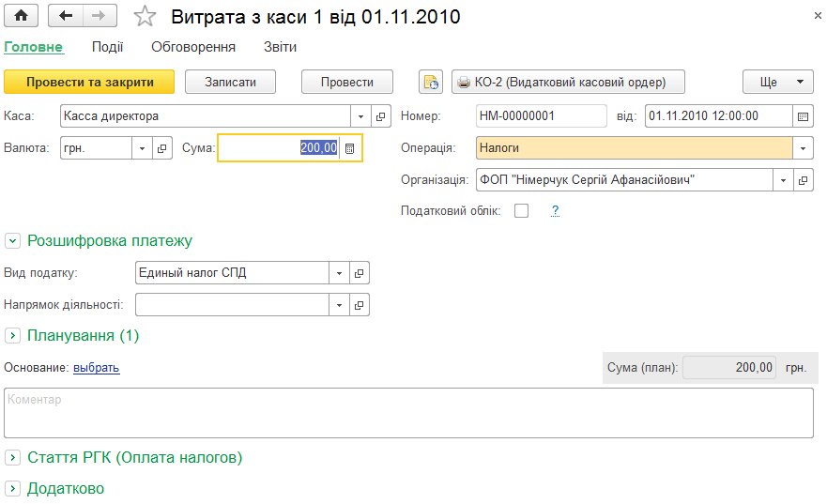The image size is (827, 504).
Task: Open the document movements report icon
Action: [x=431, y=83]
